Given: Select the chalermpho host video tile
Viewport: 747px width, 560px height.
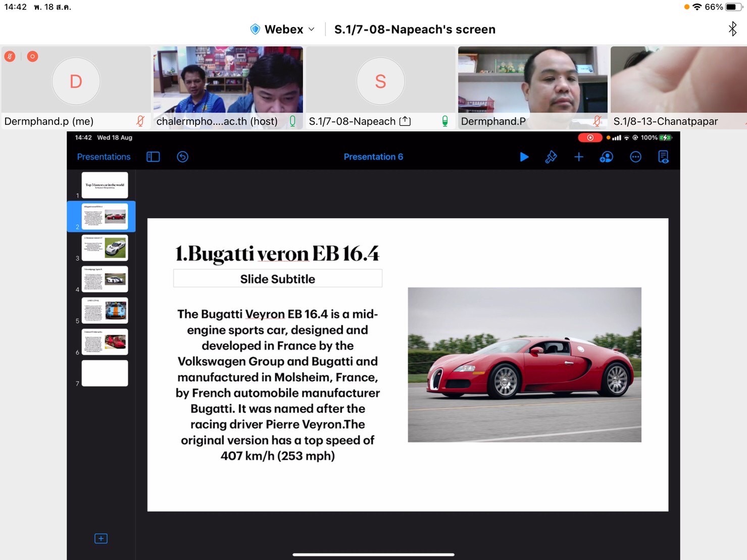Looking at the screenshot, I should click(228, 87).
